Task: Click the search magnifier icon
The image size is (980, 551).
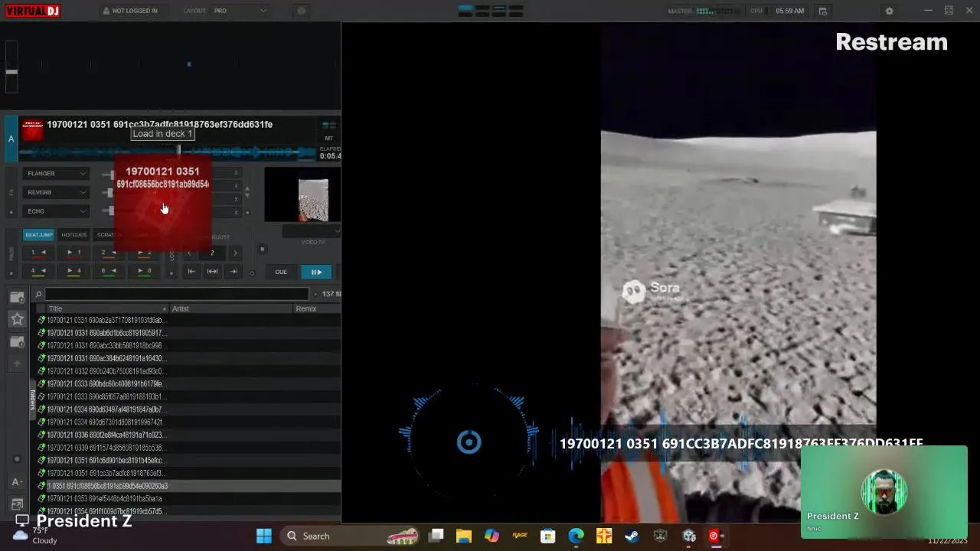Action: (x=38, y=294)
